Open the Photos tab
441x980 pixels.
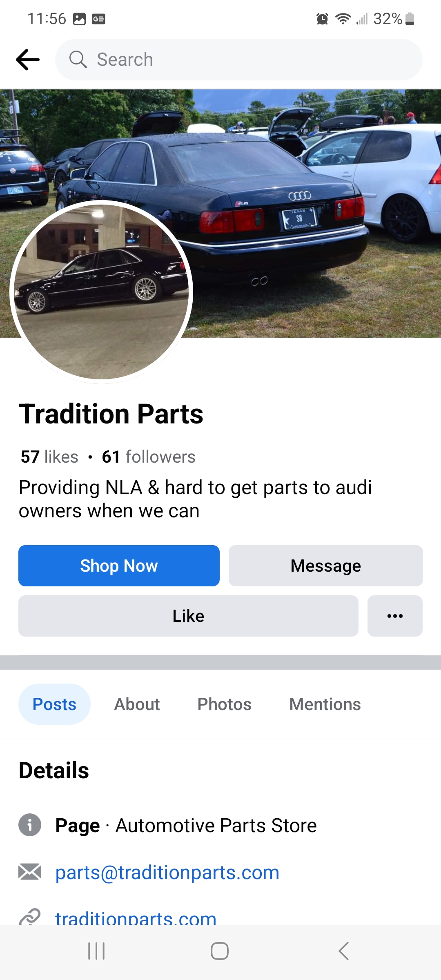[224, 704]
